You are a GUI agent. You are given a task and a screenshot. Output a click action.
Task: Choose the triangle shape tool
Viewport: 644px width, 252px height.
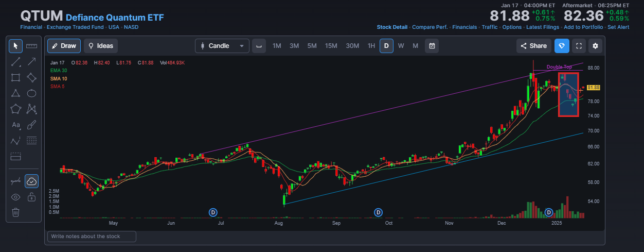[x=15, y=93]
